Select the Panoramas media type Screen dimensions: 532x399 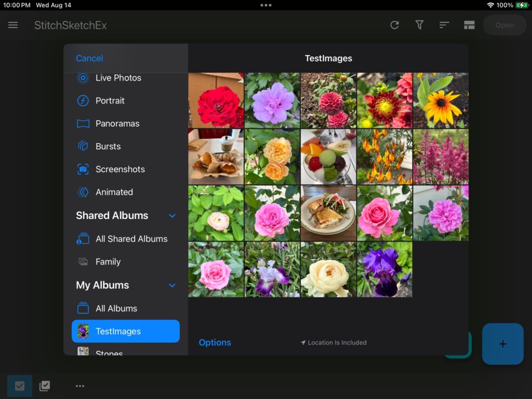pos(117,124)
